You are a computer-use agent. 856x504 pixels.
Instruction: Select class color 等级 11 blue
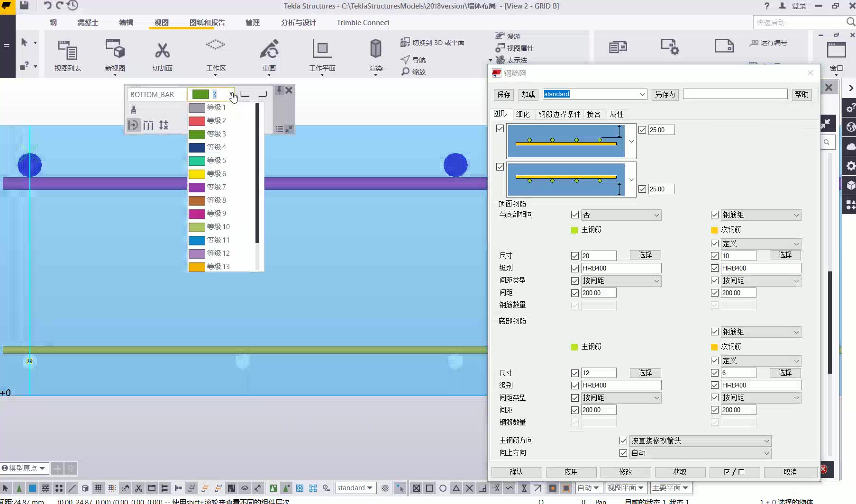click(221, 240)
